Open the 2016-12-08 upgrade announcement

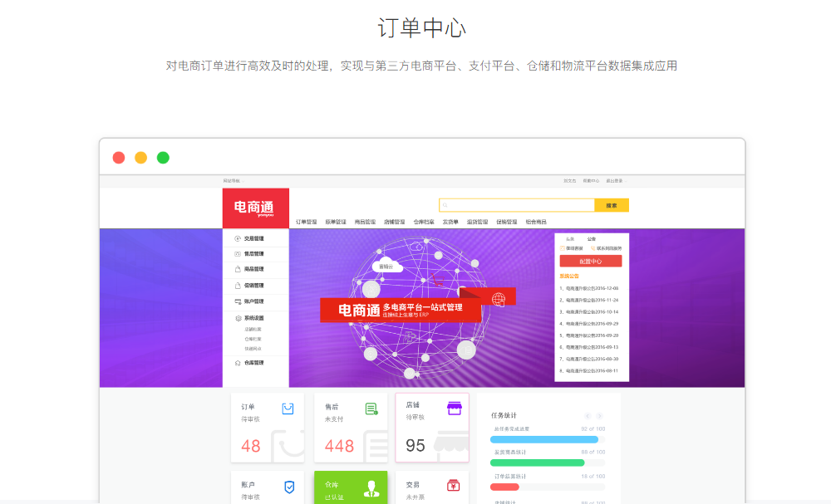[x=589, y=288]
